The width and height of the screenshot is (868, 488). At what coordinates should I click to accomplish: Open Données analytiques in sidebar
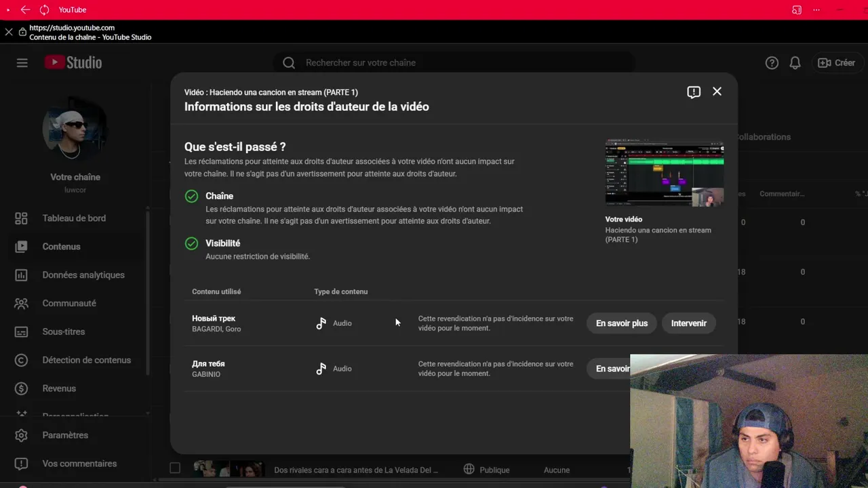[83, 275]
